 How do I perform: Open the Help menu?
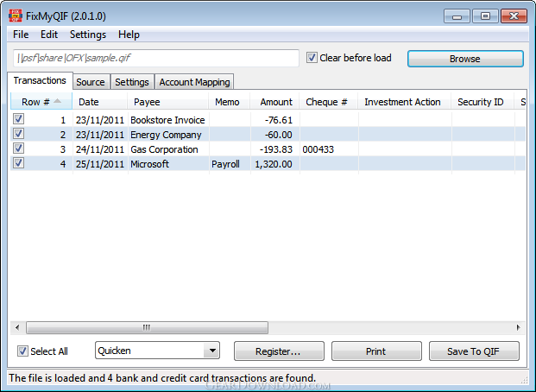click(x=129, y=35)
